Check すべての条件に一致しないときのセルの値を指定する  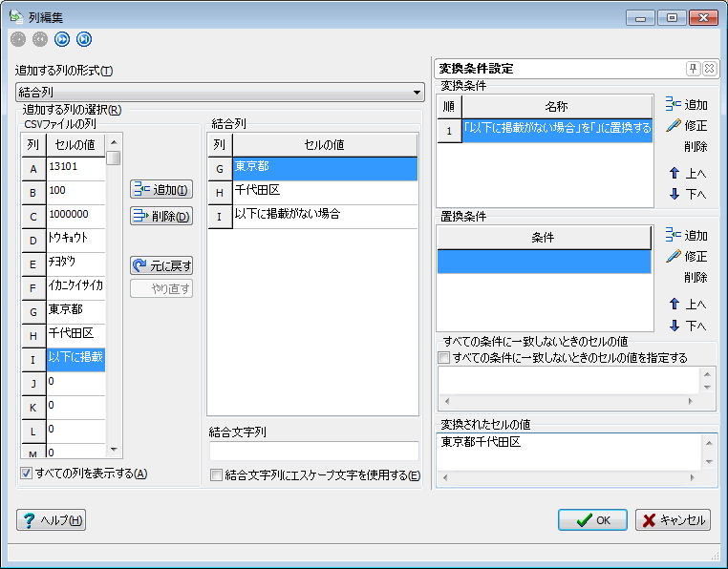click(x=443, y=358)
